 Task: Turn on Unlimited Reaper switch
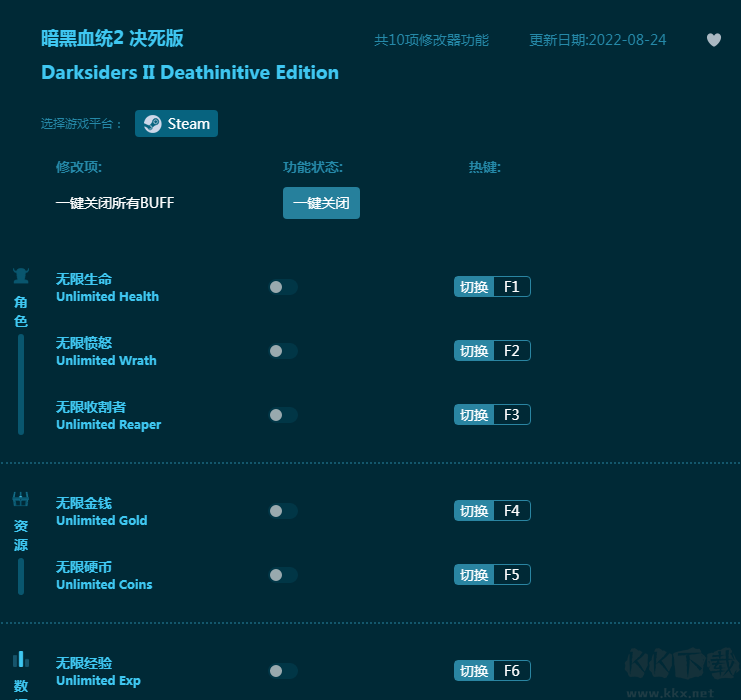282,415
